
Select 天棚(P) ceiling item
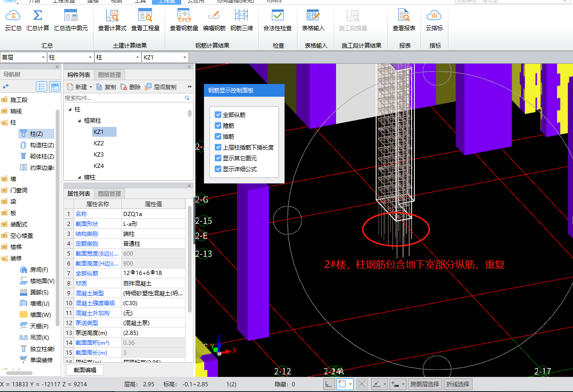(x=34, y=326)
